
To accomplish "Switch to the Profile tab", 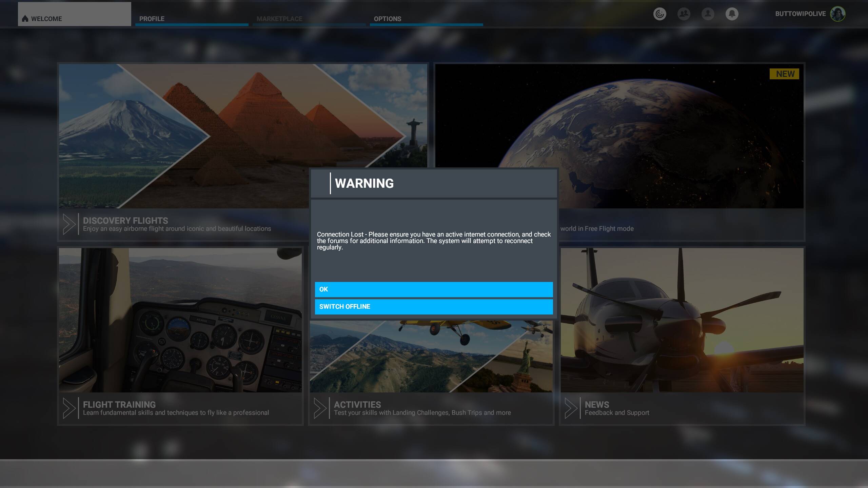I will (x=152, y=19).
